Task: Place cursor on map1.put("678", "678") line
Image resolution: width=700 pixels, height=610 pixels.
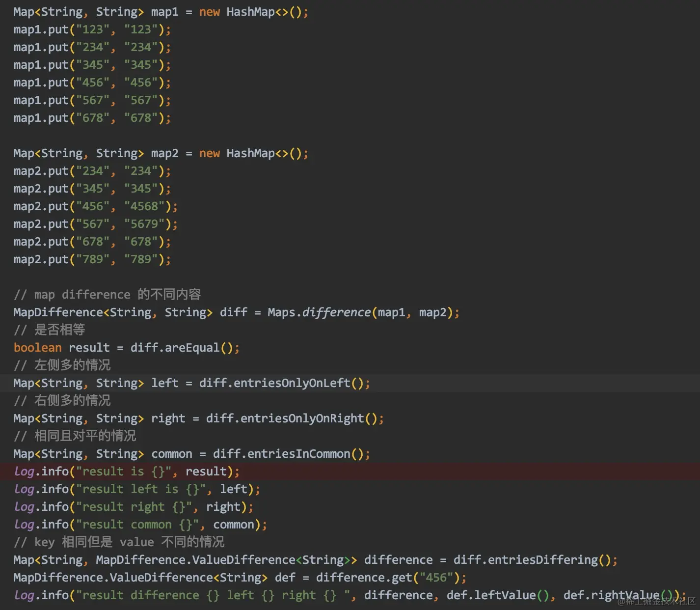Action: point(92,118)
